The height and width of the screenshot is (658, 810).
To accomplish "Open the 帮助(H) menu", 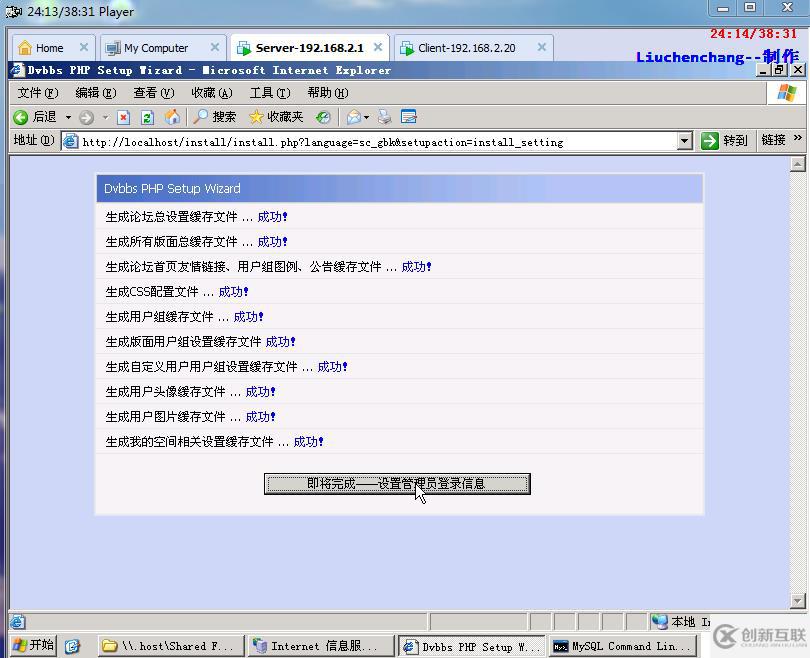I will (328, 93).
